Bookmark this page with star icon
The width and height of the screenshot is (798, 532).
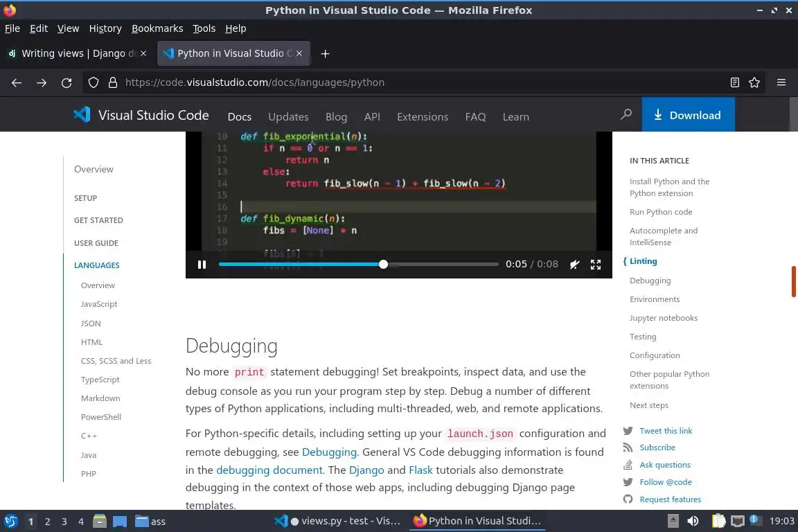[x=754, y=82]
